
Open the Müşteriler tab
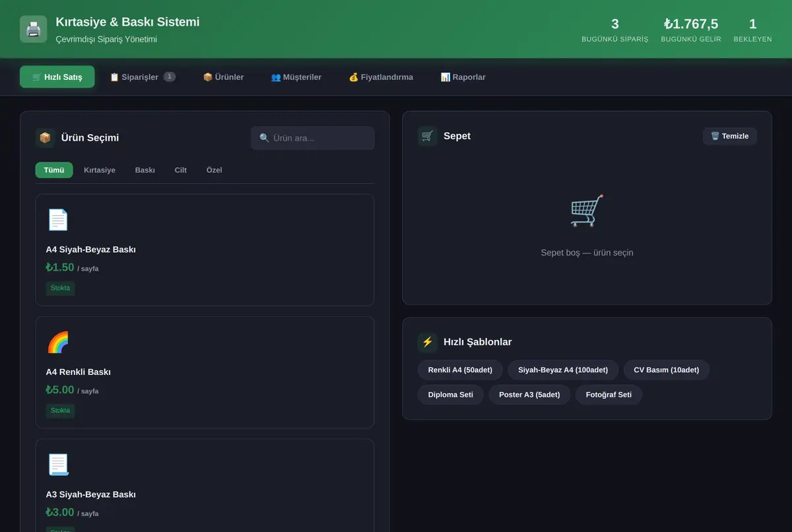pyautogui.click(x=296, y=77)
